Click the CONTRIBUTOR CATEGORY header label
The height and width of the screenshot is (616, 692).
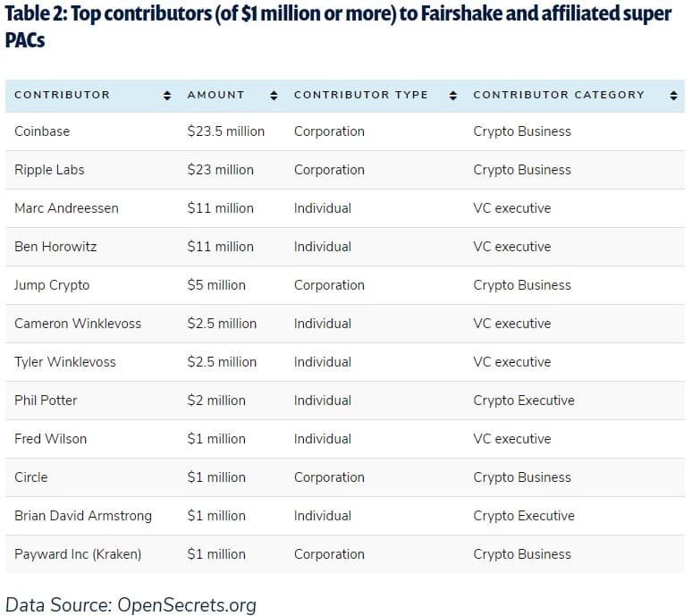559,95
